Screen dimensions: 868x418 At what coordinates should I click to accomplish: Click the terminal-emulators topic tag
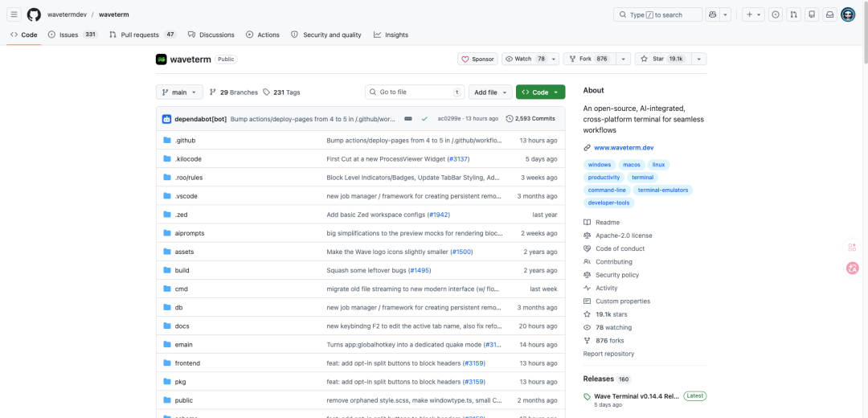[x=662, y=190]
